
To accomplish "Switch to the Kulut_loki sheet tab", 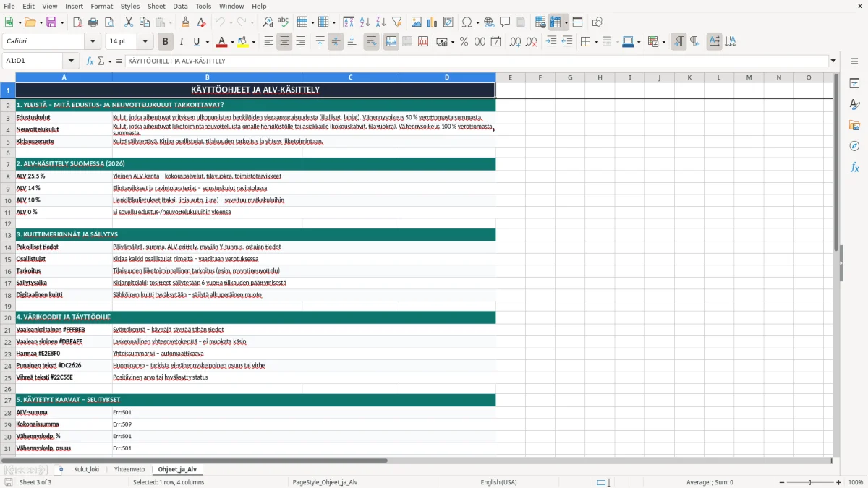I will point(86,469).
